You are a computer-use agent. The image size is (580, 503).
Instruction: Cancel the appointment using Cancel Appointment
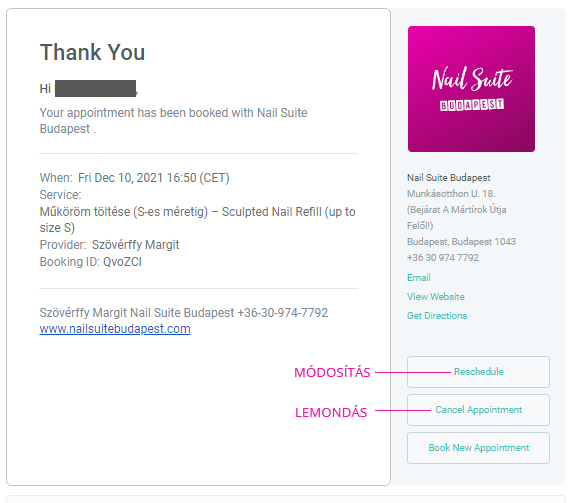(478, 410)
